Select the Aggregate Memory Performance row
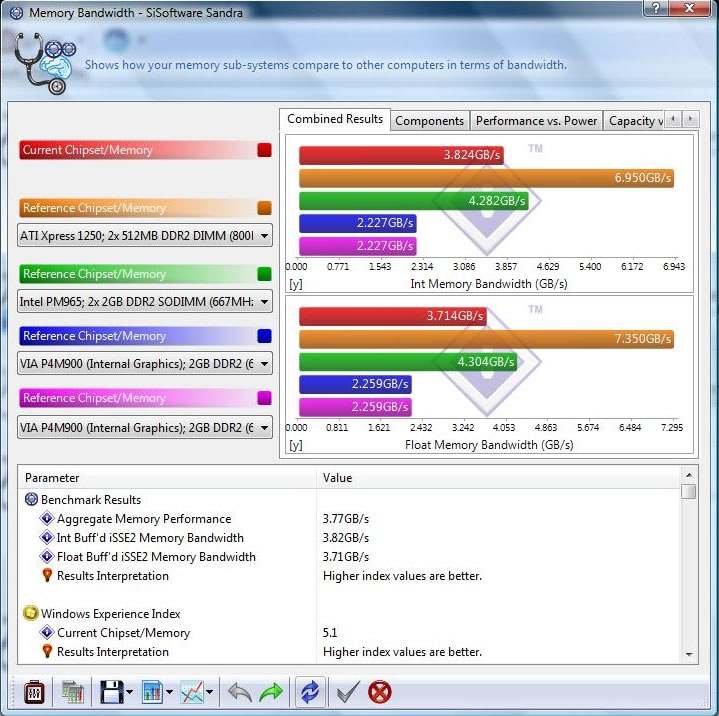This screenshot has height=716, width=719. pos(143,519)
